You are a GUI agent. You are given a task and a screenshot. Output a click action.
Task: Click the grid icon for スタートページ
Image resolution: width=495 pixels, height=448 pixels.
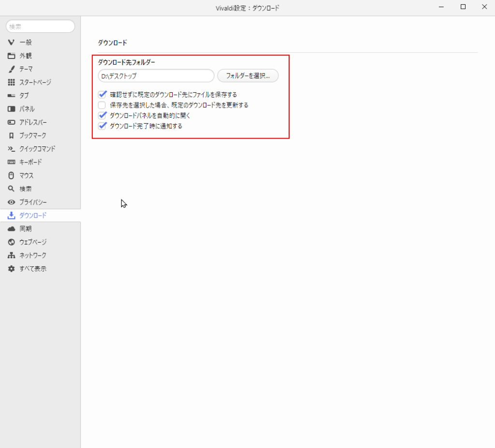[x=12, y=83]
